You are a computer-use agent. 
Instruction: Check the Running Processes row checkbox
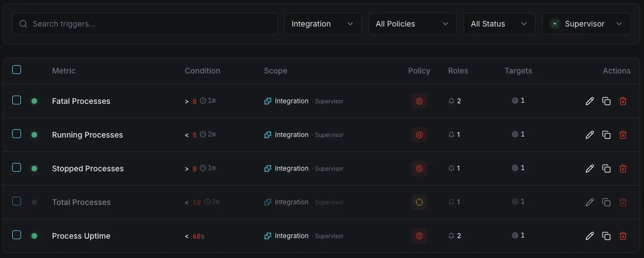(x=17, y=134)
